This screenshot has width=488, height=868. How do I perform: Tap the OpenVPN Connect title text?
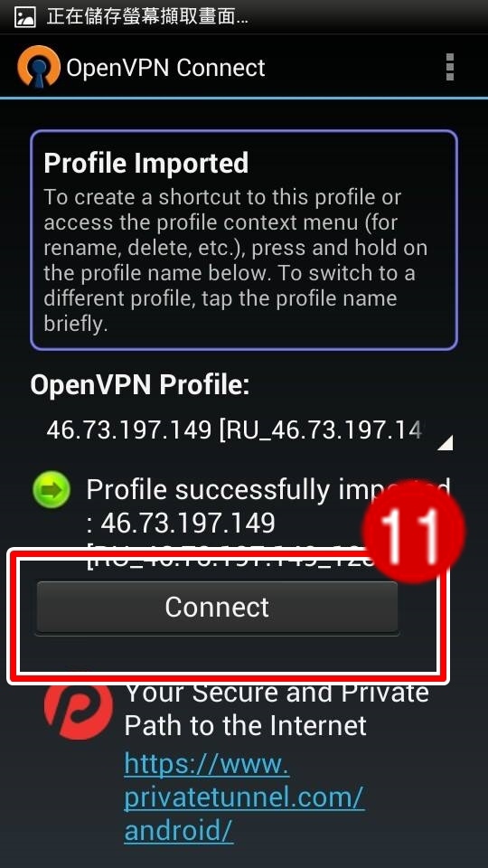tap(166, 68)
